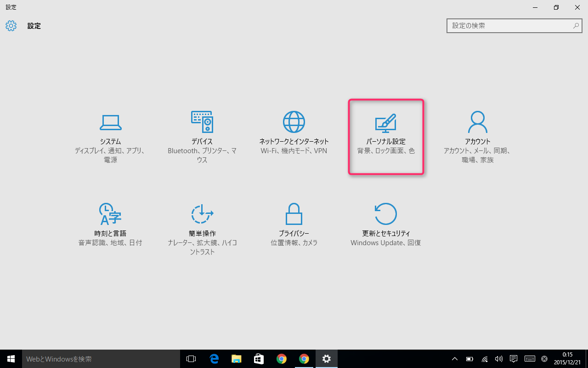Click the circled X tray icon
The width and height of the screenshot is (588, 368).
pos(544,359)
